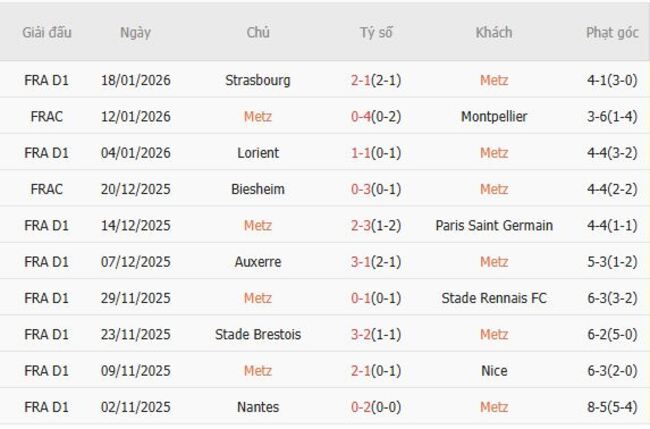Open the 2-1 Strasbourg vs Metz score

375,80
